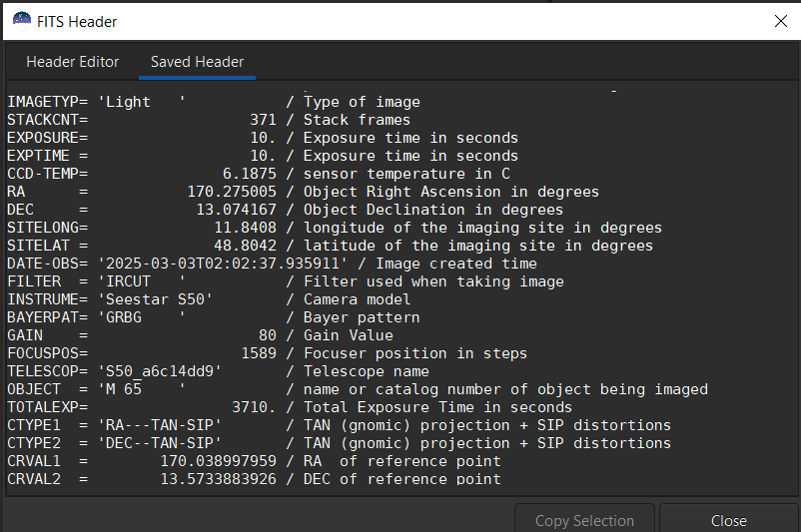Click the IMAGETYP 'Light' header line

[214, 102]
